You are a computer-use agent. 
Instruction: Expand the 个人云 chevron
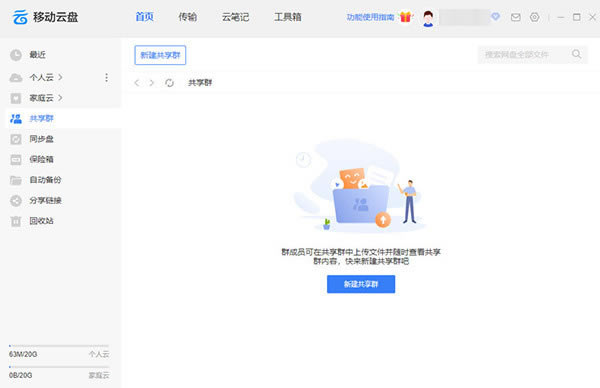coord(60,77)
